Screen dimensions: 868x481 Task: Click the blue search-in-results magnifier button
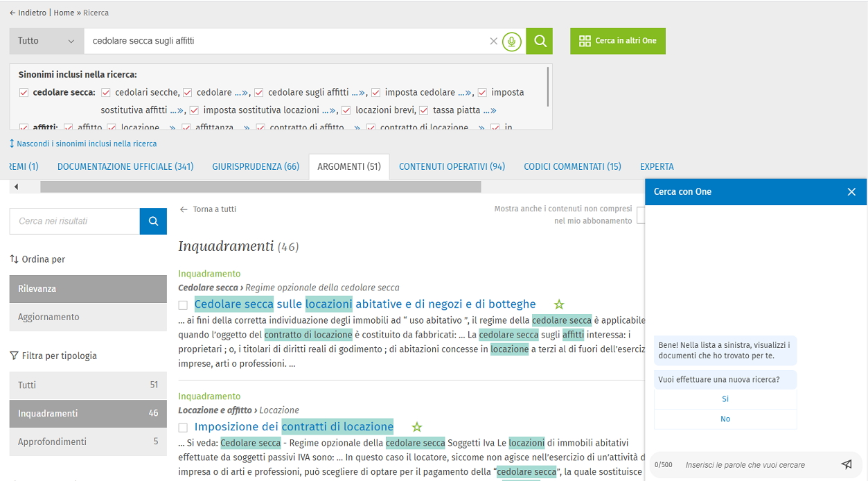tap(153, 221)
